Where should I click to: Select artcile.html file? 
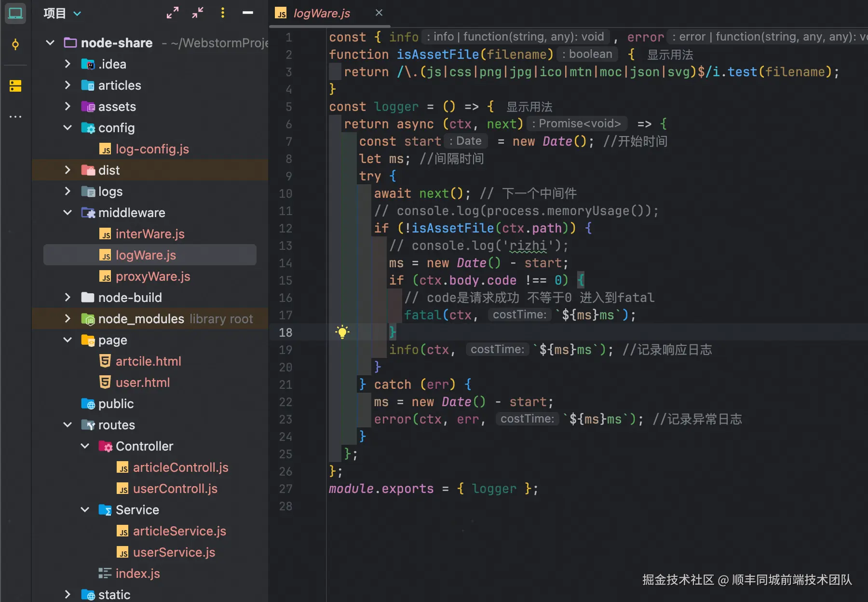point(149,361)
